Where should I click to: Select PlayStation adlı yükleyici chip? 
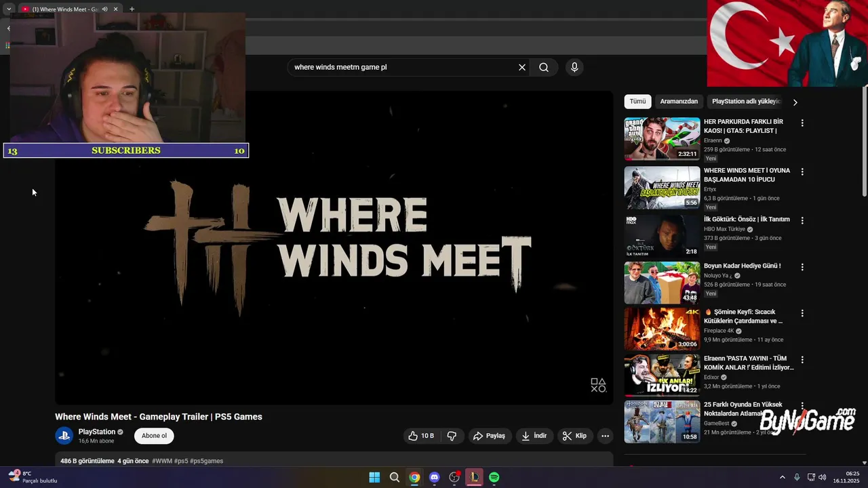point(746,102)
